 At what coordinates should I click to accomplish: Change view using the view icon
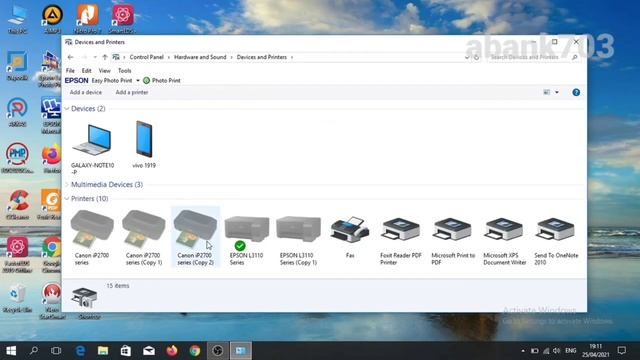(x=547, y=92)
